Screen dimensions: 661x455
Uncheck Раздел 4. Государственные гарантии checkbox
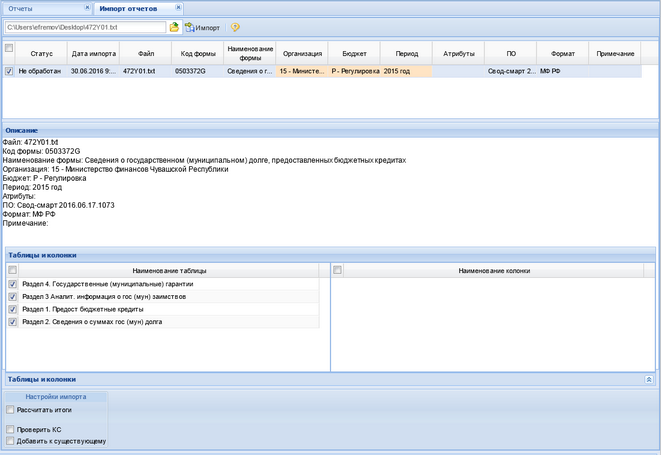pyautogui.click(x=12, y=284)
